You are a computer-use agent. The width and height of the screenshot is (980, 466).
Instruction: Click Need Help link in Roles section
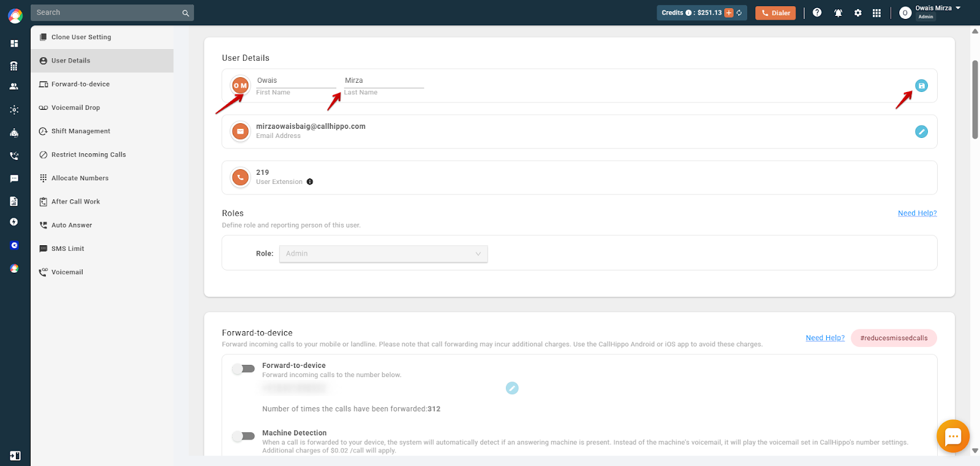[x=917, y=213]
